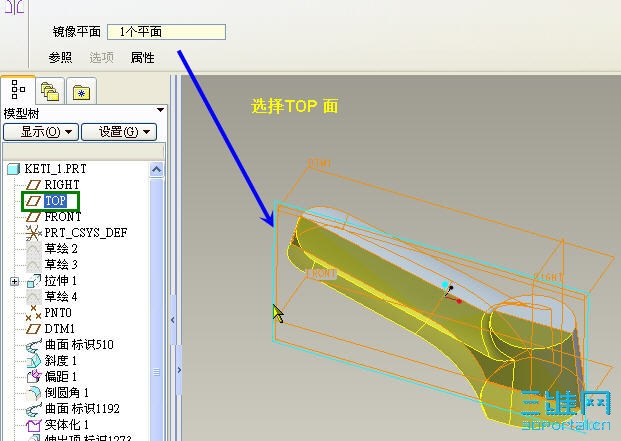Open the 模型树 dropdown arrow
Viewport: 621px width, 441px height.
pyautogui.click(x=160, y=110)
